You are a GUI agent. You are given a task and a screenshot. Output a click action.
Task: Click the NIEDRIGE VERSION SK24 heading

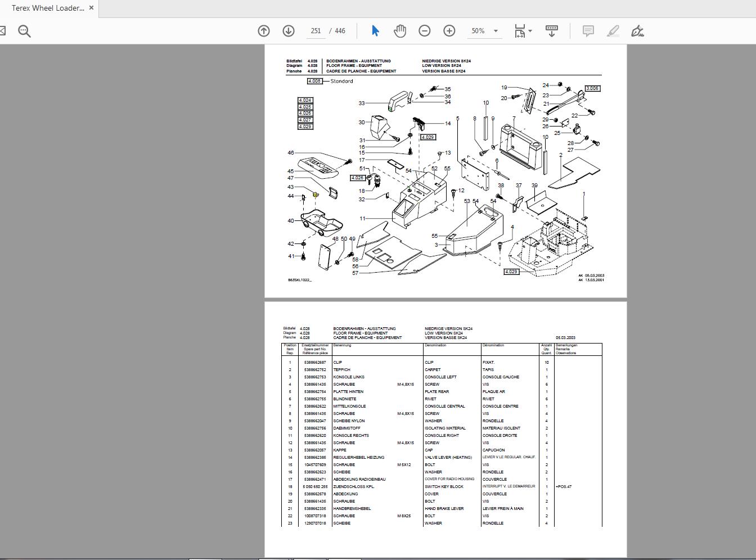click(x=447, y=61)
